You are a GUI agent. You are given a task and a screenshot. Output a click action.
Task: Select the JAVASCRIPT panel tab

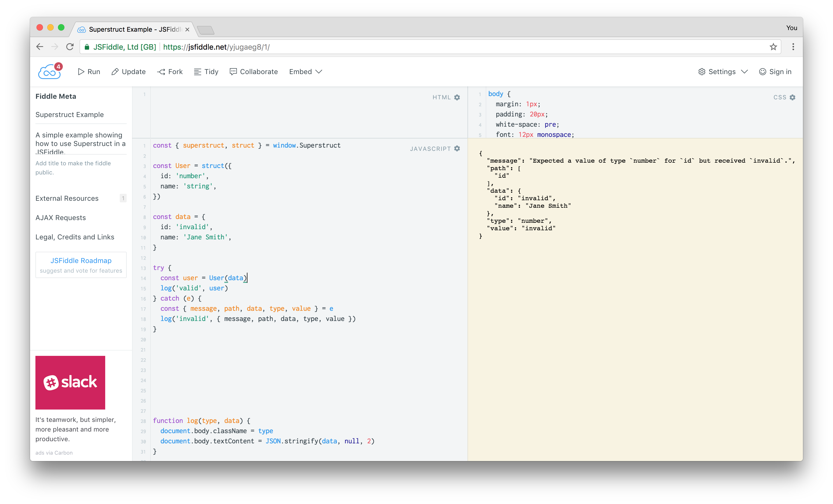point(430,148)
